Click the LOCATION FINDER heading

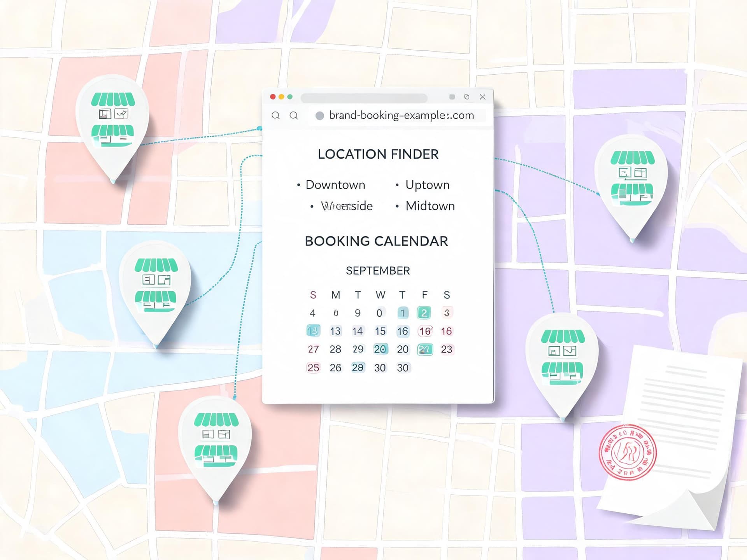click(378, 154)
